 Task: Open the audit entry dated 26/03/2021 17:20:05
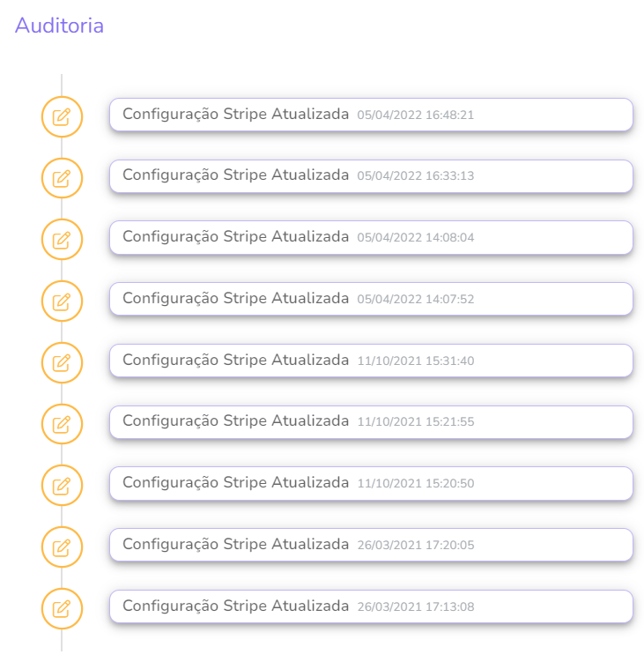(371, 545)
